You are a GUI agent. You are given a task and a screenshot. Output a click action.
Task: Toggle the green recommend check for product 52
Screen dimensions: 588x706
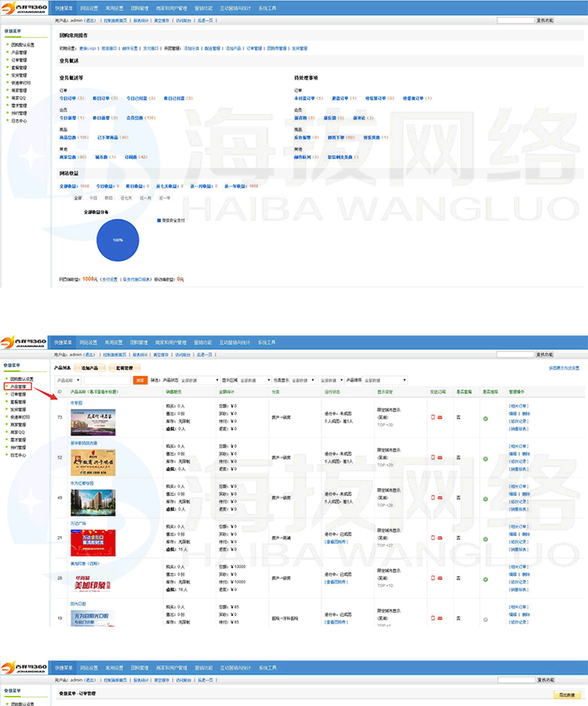(x=485, y=458)
